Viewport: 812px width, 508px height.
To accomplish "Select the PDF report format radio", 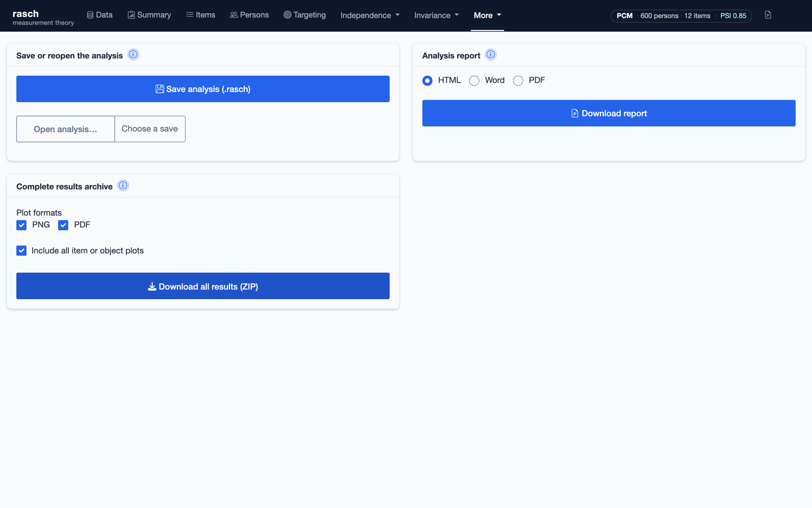I will point(518,81).
